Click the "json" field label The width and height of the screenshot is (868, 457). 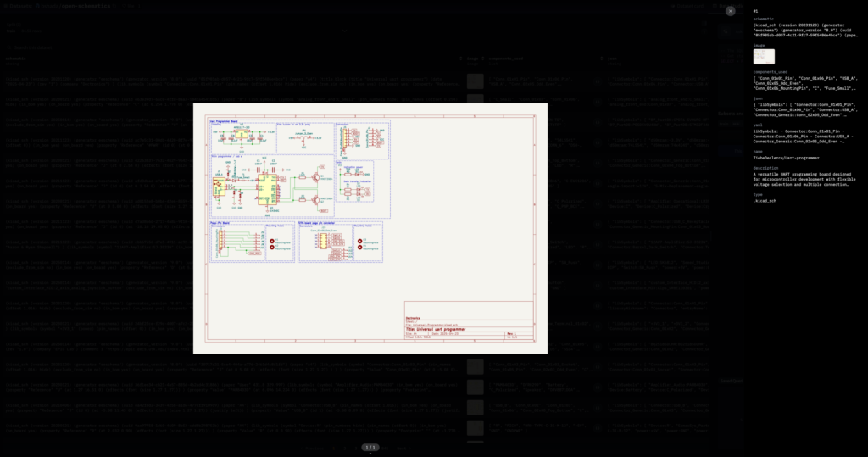(757, 98)
